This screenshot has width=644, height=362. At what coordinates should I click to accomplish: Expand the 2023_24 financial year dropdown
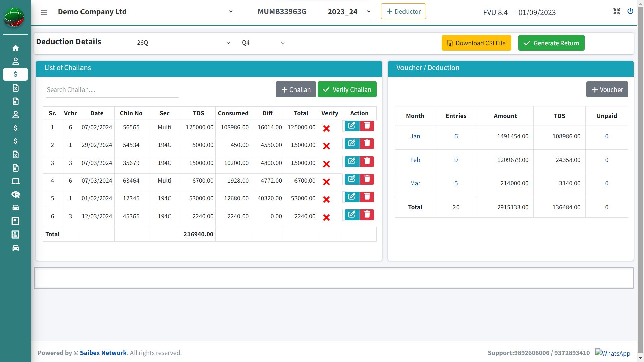349,12
